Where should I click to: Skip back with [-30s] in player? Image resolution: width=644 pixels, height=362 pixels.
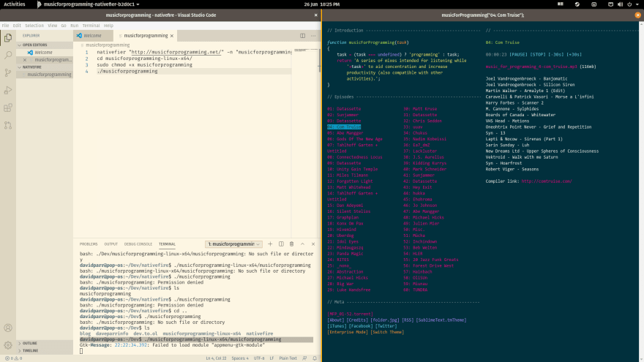click(555, 55)
